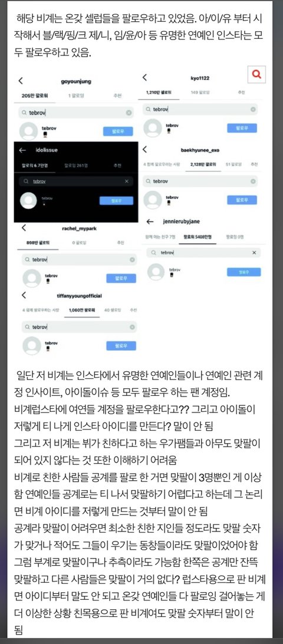This screenshot has height=644, width=283.
Task: Click the search field under baekhyunee_exo
Action: pos(200,181)
